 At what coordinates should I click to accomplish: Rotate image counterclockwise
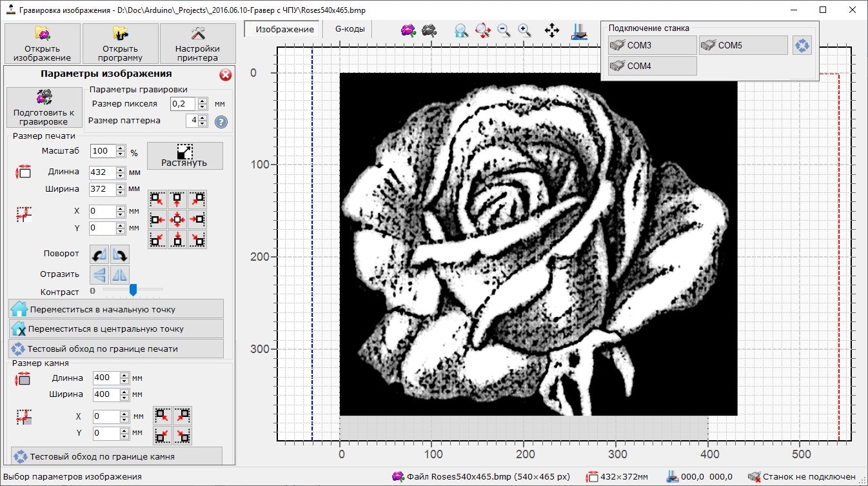100,254
